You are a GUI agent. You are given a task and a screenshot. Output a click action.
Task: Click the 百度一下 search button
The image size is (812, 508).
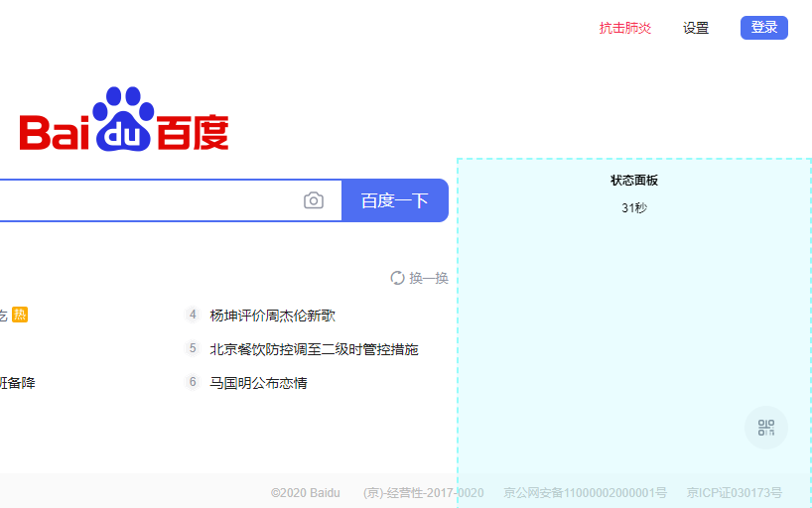[x=395, y=200]
